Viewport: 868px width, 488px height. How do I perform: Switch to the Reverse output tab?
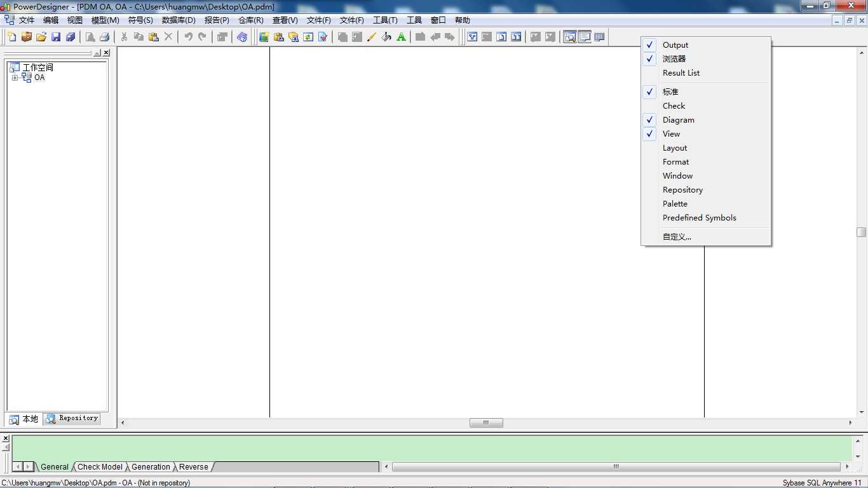[x=194, y=467]
